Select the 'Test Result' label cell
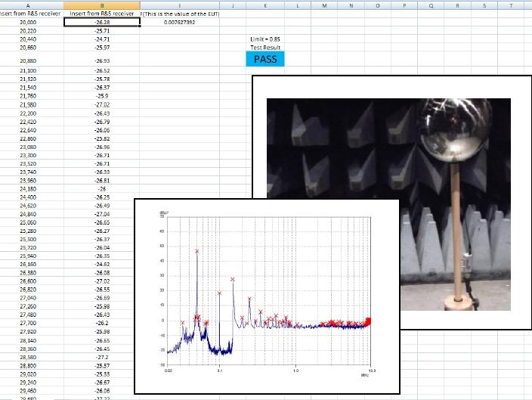The height and width of the screenshot is (400, 532). point(265,47)
